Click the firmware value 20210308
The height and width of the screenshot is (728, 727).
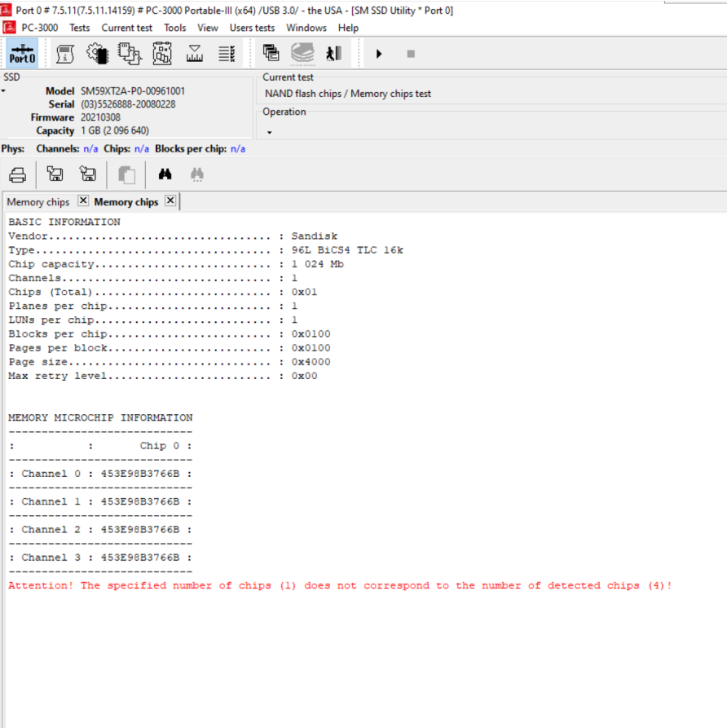(x=100, y=117)
